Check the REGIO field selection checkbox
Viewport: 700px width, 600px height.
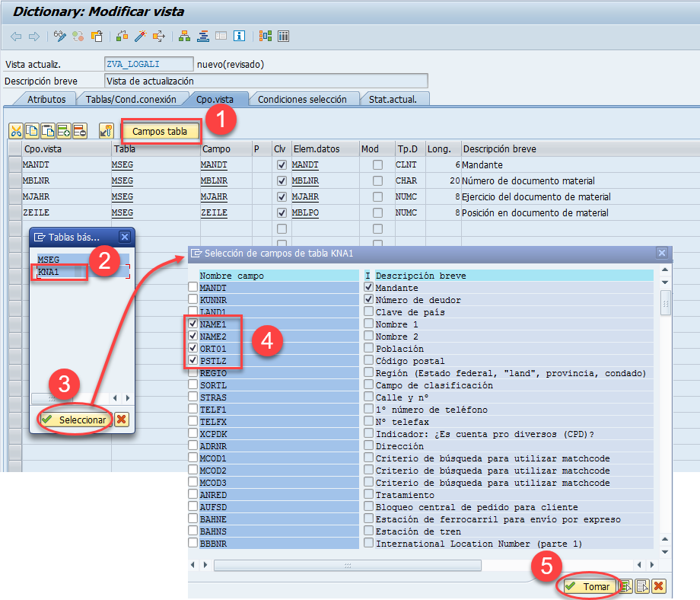192,372
